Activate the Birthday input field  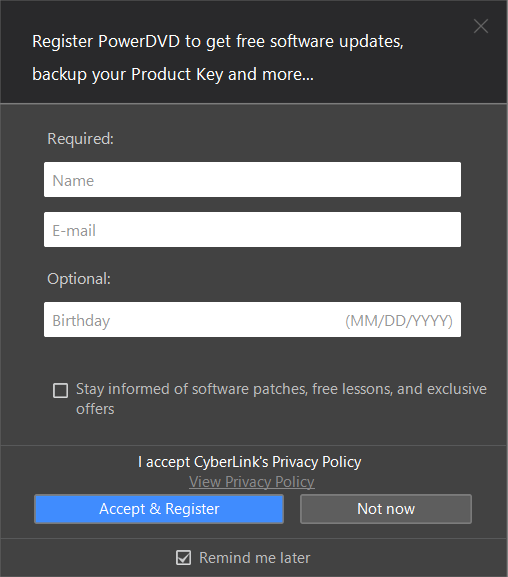click(x=252, y=320)
